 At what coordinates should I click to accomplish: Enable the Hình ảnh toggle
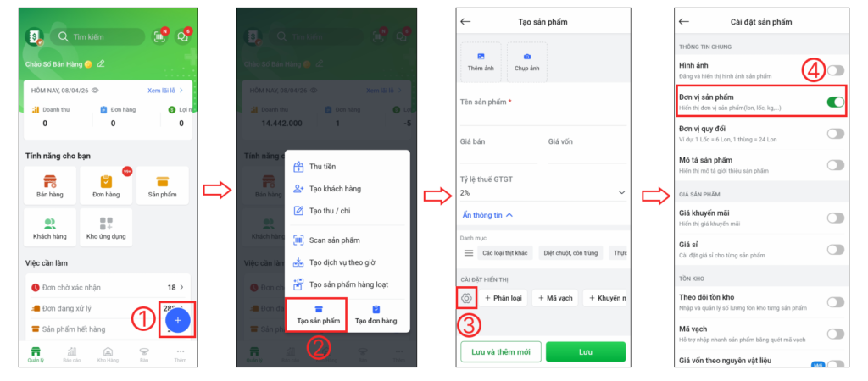pyautogui.click(x=835, y=70)
